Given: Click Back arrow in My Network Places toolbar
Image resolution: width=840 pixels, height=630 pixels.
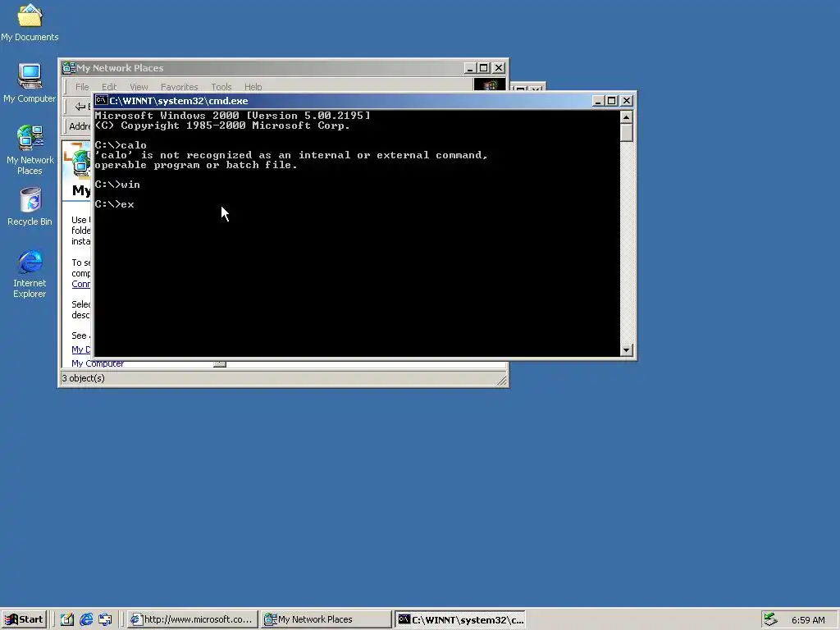Looking at the screenshot, I should [80, 107].
